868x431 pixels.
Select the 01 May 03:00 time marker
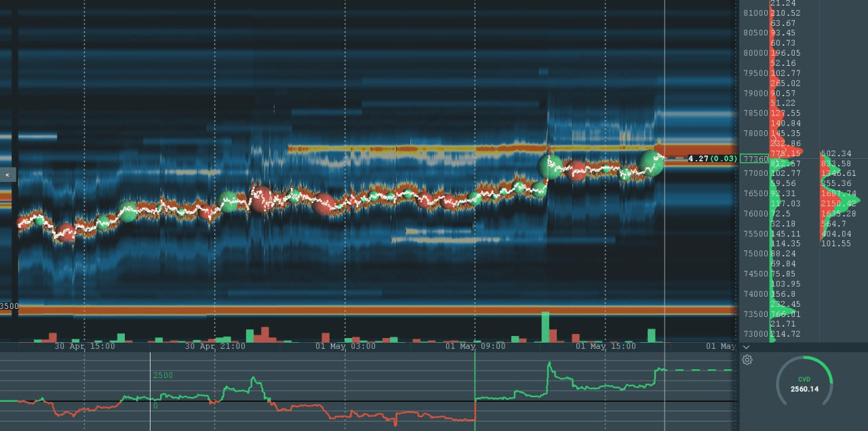click(345, 346)
